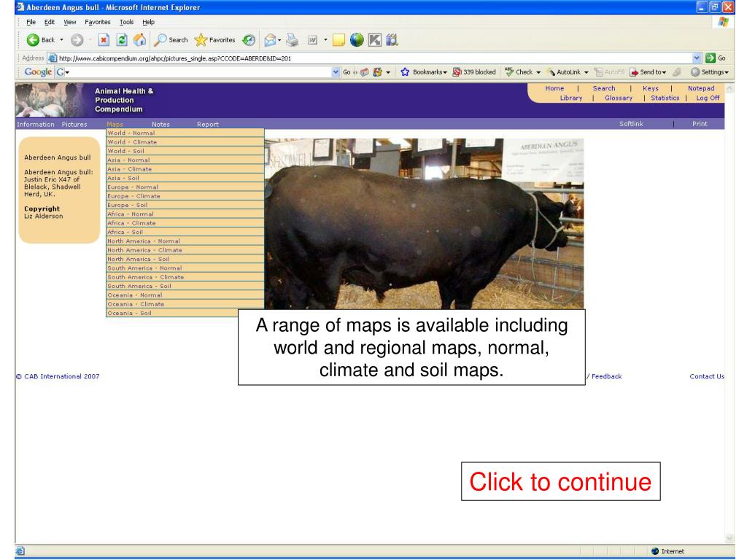
Task: Go to the Home page via house icon
Action: 139,40
